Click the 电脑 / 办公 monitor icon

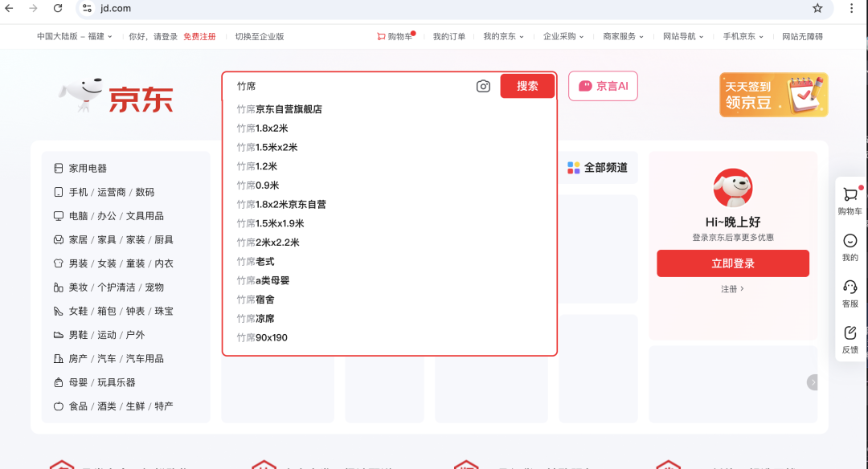point(58,216)
